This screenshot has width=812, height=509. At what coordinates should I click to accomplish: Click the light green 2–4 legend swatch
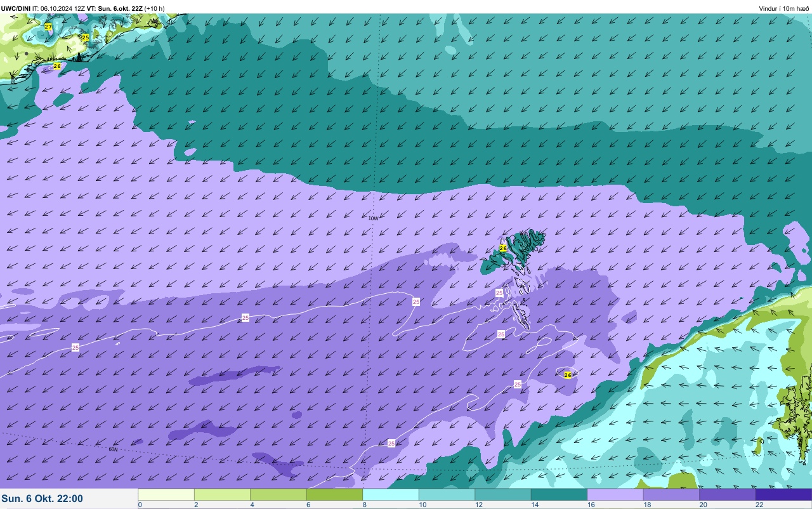222,494
